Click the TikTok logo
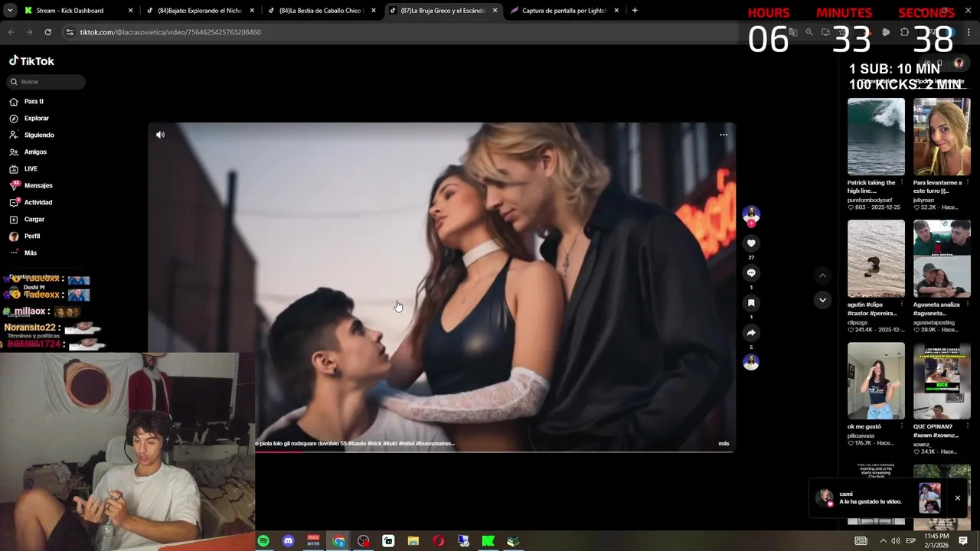The width and height of the screenshot is (980, 551). pos(31,61)
